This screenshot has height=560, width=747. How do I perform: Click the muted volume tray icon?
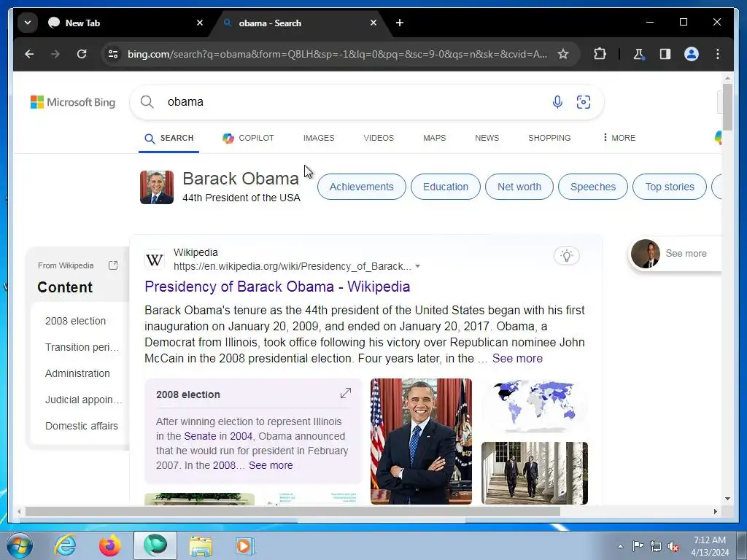(x=673, y=546)
